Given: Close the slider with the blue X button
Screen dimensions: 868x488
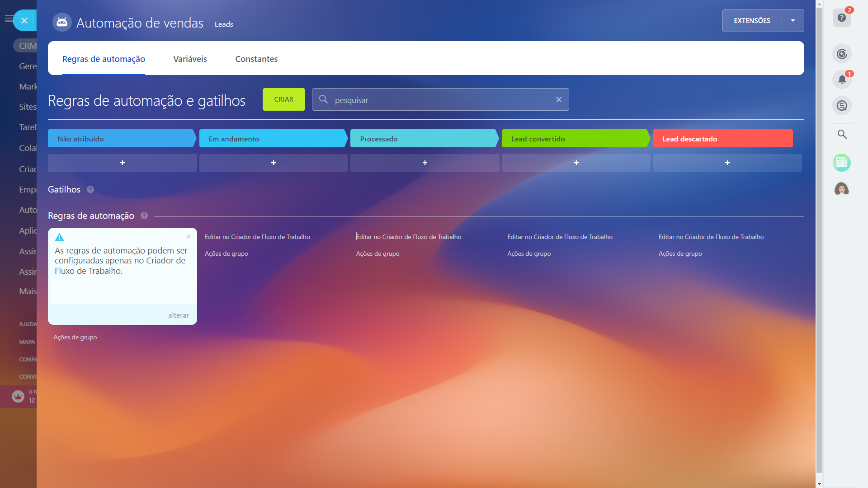Looking at the screenshot, I should pyautogui.click(x=24, y=20).
